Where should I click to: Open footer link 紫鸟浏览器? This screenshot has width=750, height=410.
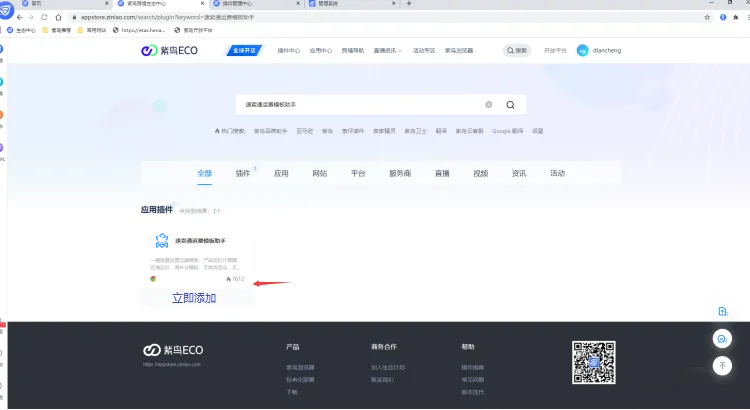click(300, 367)
